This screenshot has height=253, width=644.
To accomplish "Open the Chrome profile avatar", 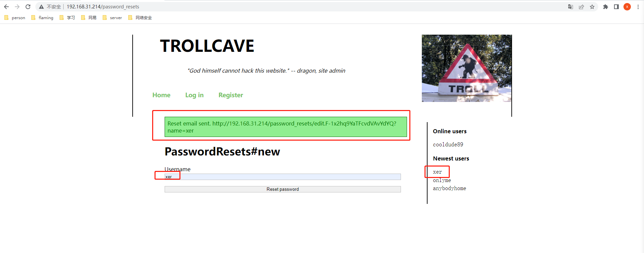I will pos(627,7).
